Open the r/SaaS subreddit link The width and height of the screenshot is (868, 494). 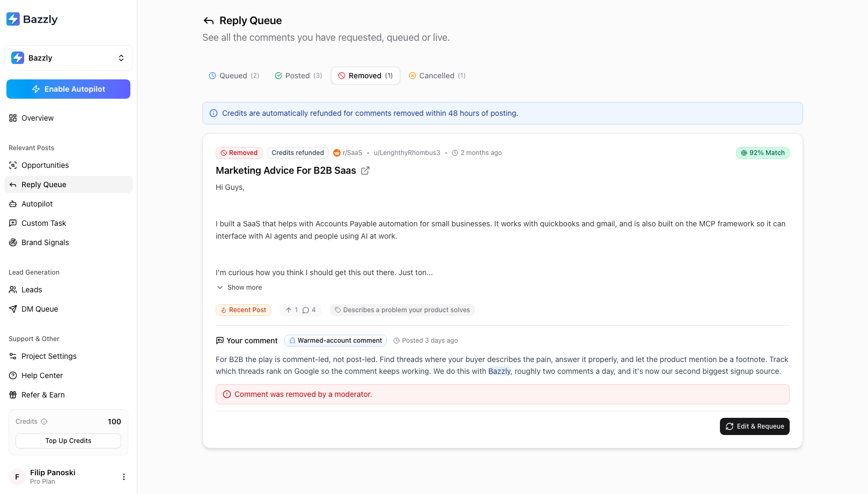pos(348,153)
